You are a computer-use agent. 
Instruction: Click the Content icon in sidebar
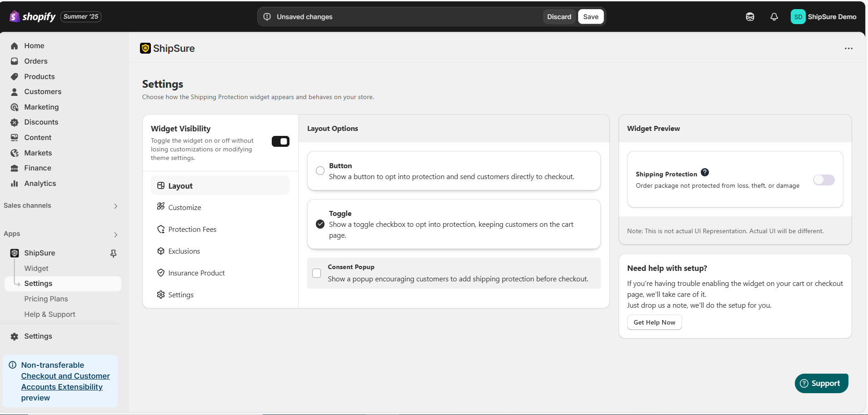click(x=15, y=138)
